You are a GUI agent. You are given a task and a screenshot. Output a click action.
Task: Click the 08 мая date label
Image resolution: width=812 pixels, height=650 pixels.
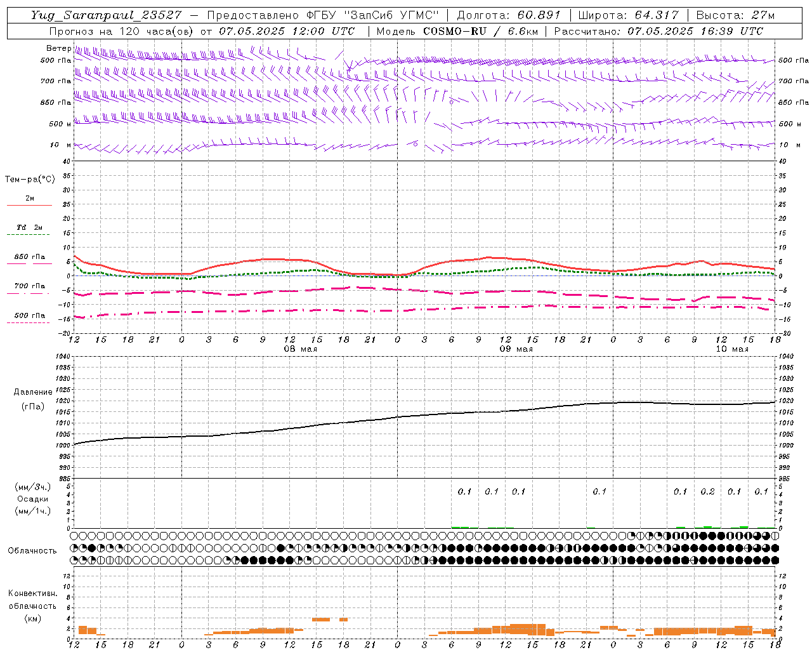(300, 349)
